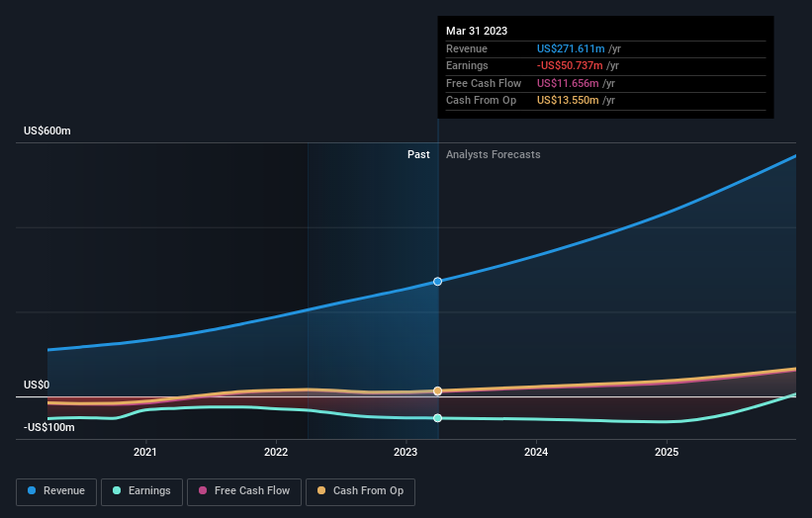The width and height of the screenshot is (812, 518).
Task: Click the US$13.550m cash from op value
Action: [568, 101]
